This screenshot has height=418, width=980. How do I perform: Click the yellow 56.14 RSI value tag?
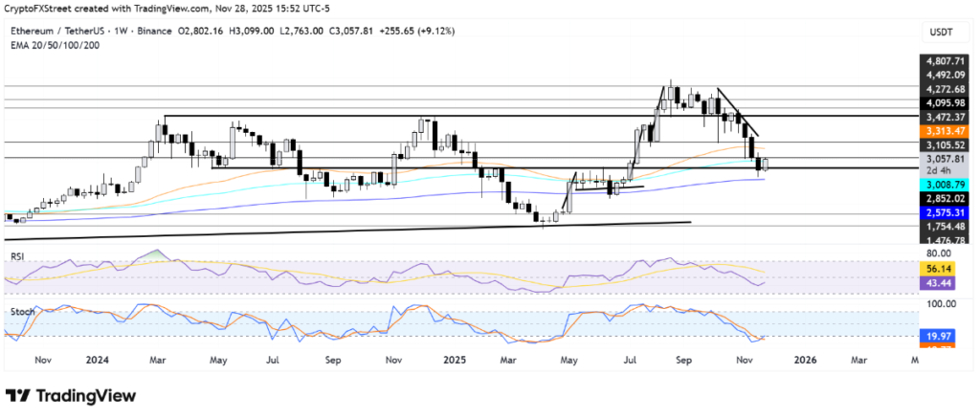940,270
